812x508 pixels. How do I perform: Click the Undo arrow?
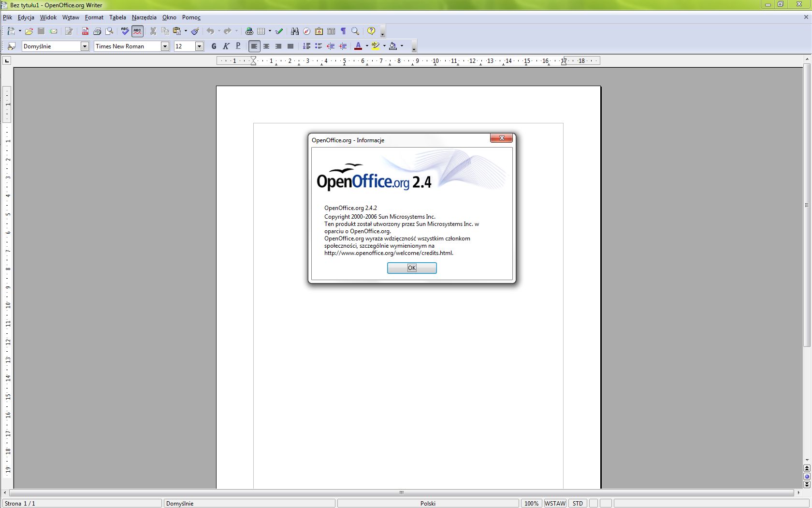[210, 31]
